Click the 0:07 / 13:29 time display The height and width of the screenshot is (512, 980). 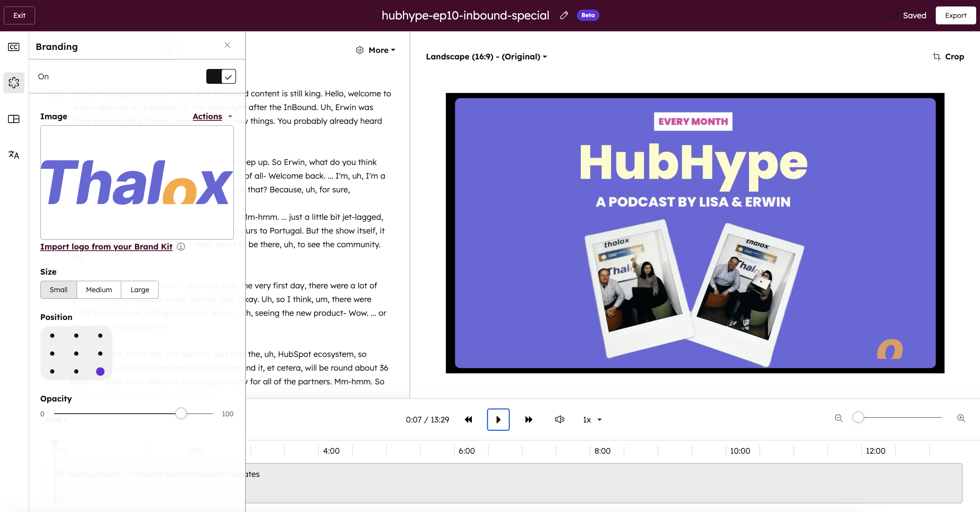coord(427,420)
